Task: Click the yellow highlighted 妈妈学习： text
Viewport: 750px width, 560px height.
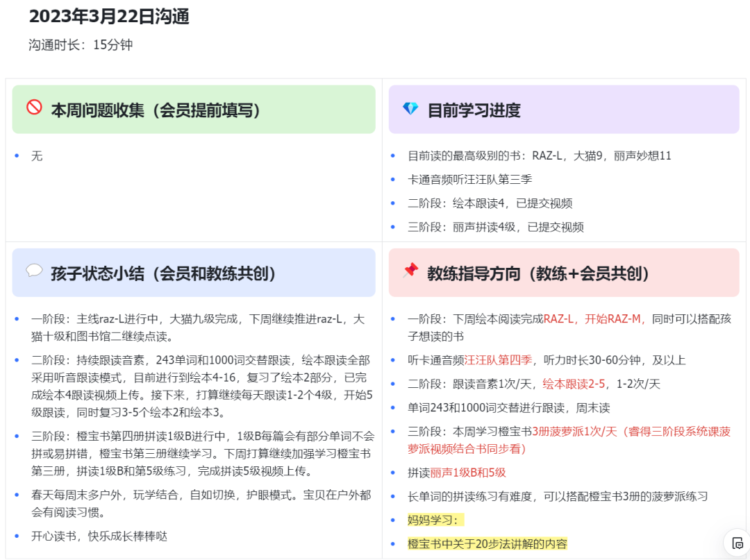Action: click(435, 520)
